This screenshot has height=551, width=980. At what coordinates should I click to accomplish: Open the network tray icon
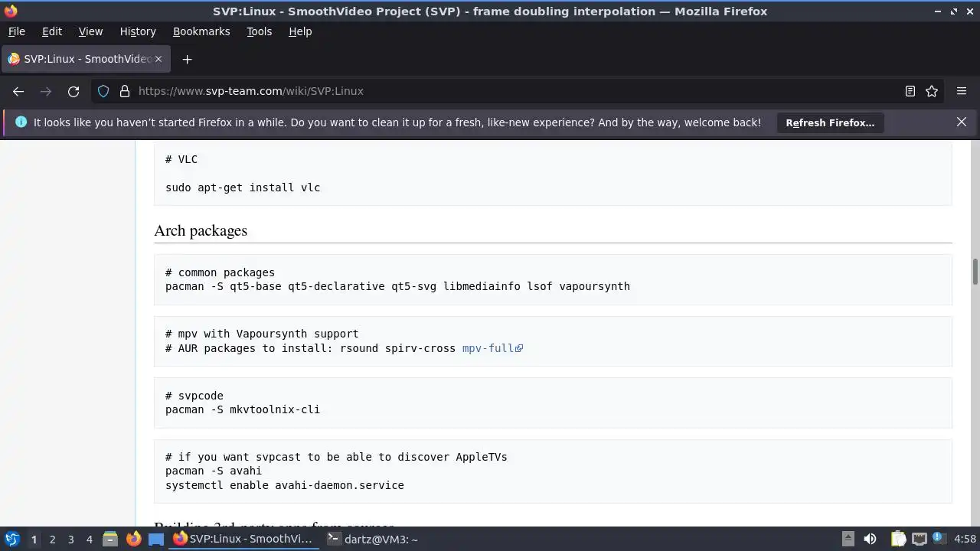point(920,539)
